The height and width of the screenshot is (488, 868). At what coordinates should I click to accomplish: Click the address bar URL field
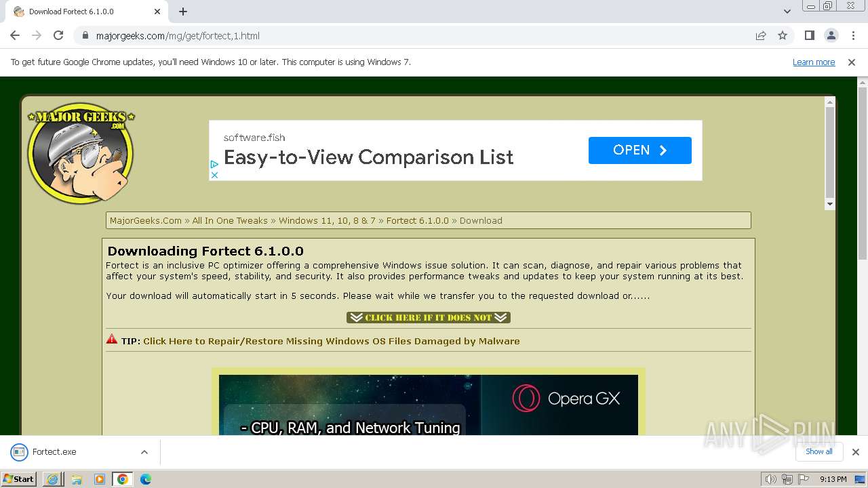pos(420,35)
